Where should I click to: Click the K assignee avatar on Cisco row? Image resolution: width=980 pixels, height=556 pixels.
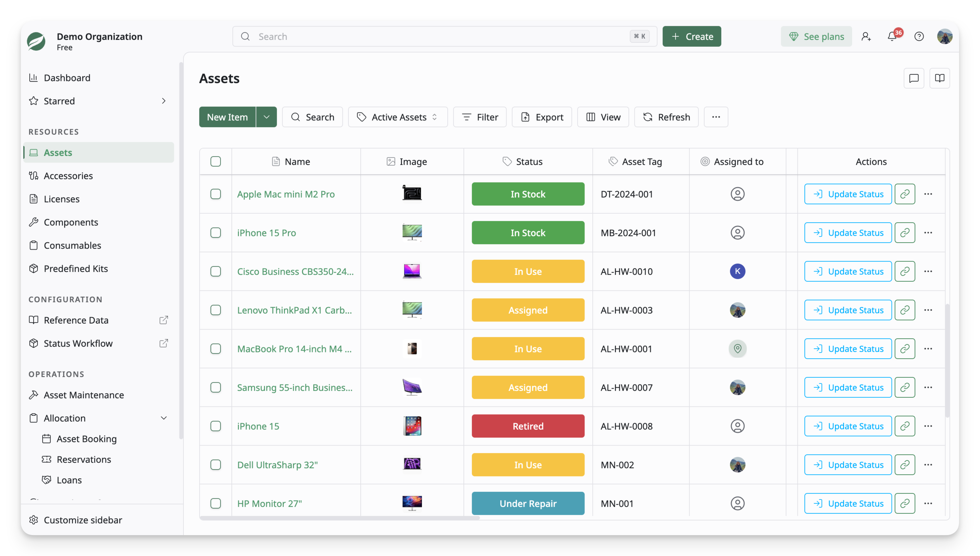tap(738, 271)
